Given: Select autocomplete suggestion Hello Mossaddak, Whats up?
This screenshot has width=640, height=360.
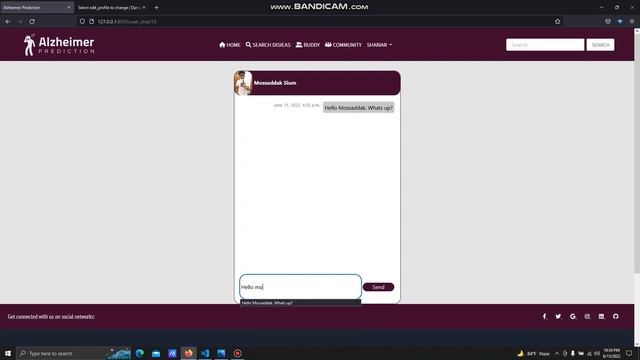Looking at the screenshot, I should (x=300, y=303).
